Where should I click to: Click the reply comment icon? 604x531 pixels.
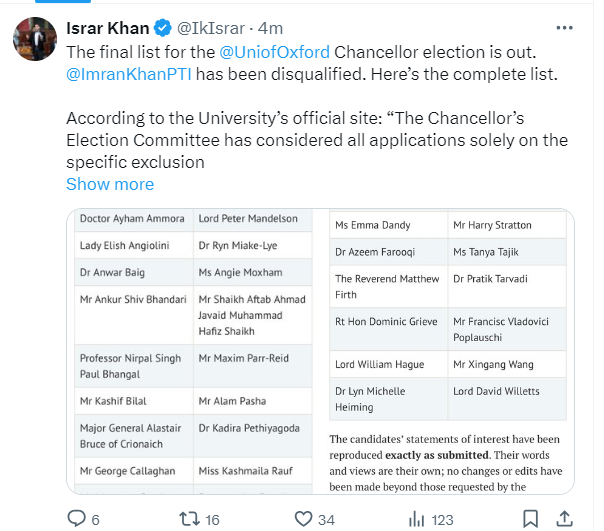tap(77, 518)
